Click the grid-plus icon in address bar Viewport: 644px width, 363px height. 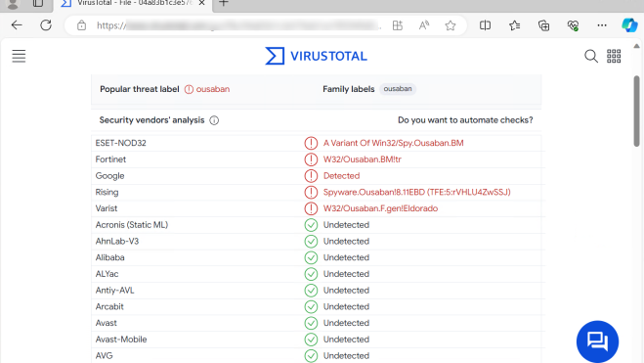point(398,25)
